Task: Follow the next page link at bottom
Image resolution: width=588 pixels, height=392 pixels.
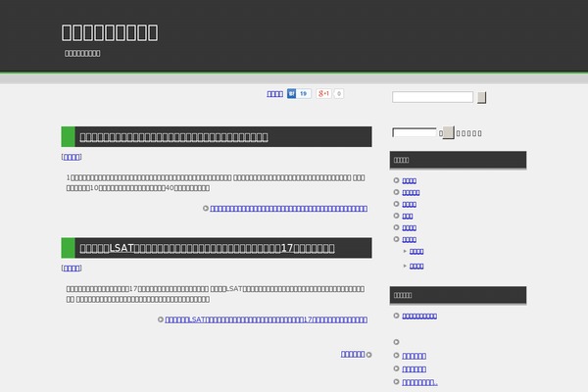Action: (x=353, y=354)
